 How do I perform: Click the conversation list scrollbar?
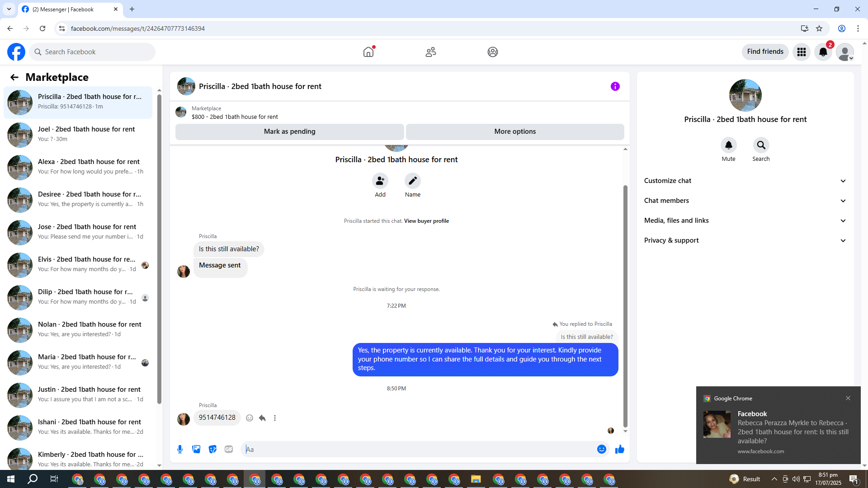click(159, 249)
